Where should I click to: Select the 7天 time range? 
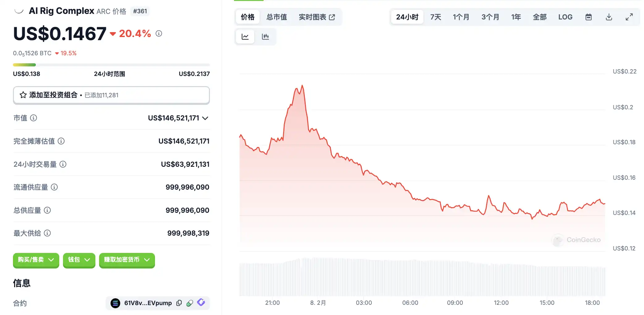(x=436, y=17)
